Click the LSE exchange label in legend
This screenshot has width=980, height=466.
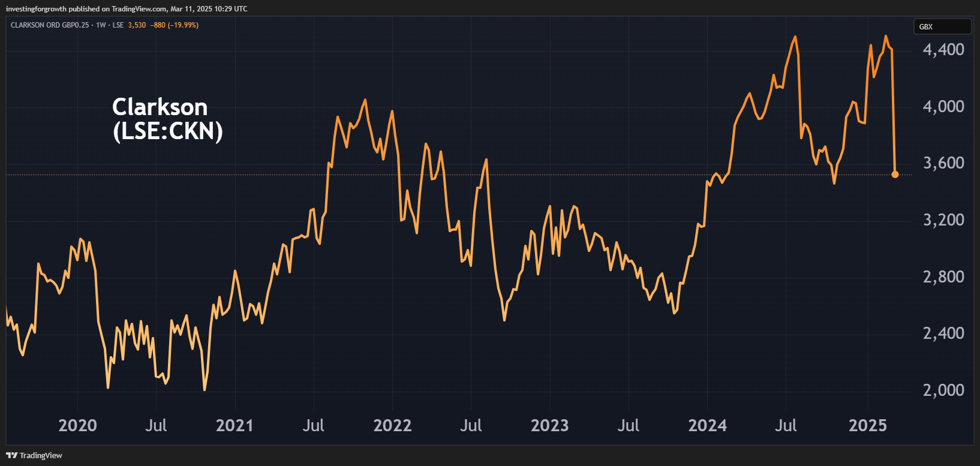118,25
